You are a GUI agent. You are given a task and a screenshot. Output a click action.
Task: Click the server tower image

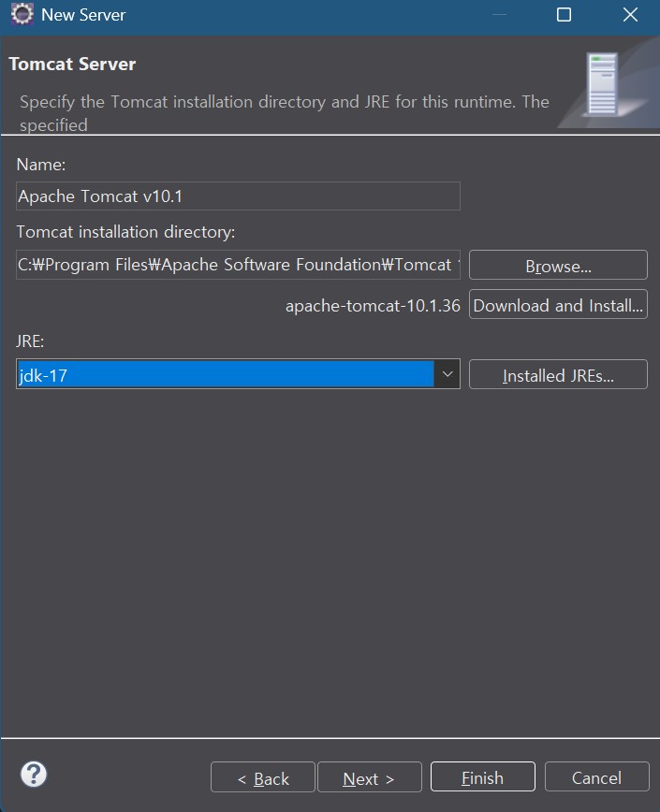tap(602, 84)
